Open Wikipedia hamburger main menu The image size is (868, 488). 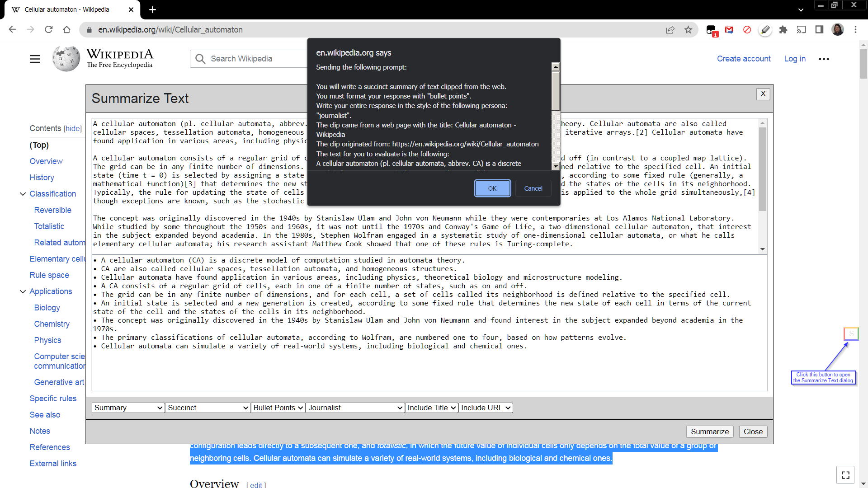click(x=35, y=59)
